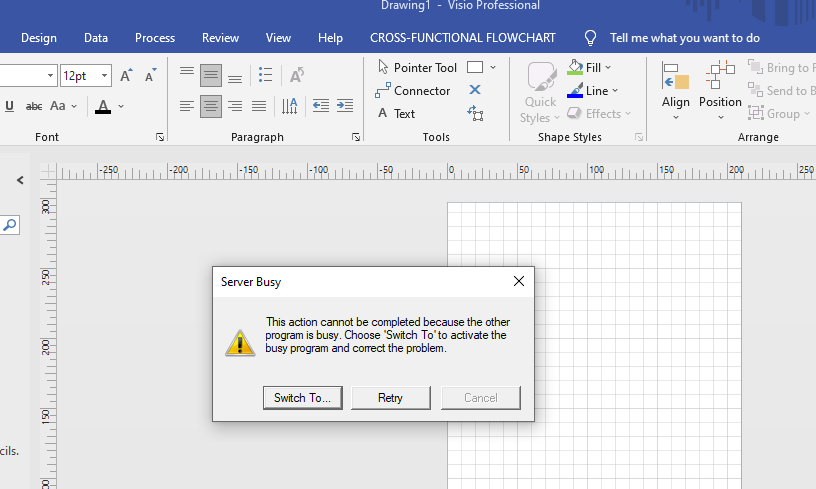This screenshot has width=816, height=489.
Task: Click the shapes search magnifier icon
Action: pos(9,225)
